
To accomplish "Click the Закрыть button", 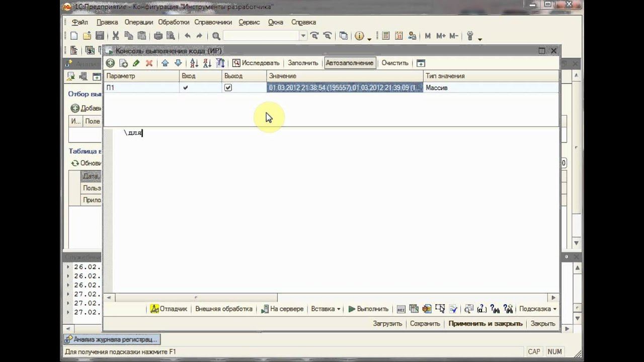I will (543, 323).
